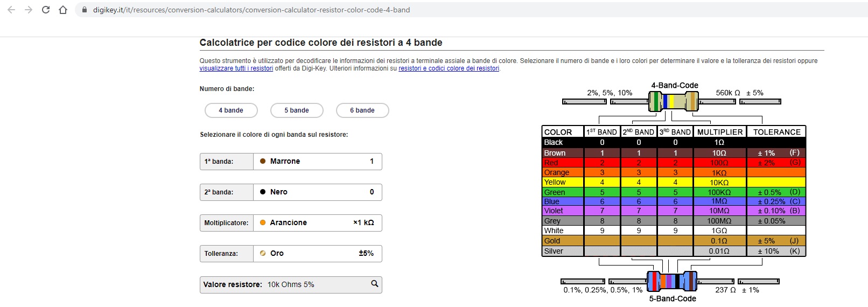Click the Brown row label
The image size is (868, 307).
555,153
